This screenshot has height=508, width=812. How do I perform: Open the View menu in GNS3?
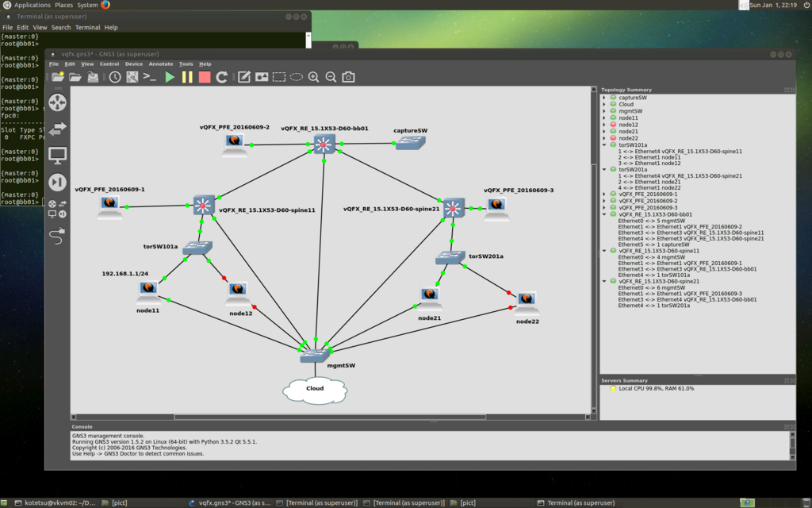[x=87, y=63]
